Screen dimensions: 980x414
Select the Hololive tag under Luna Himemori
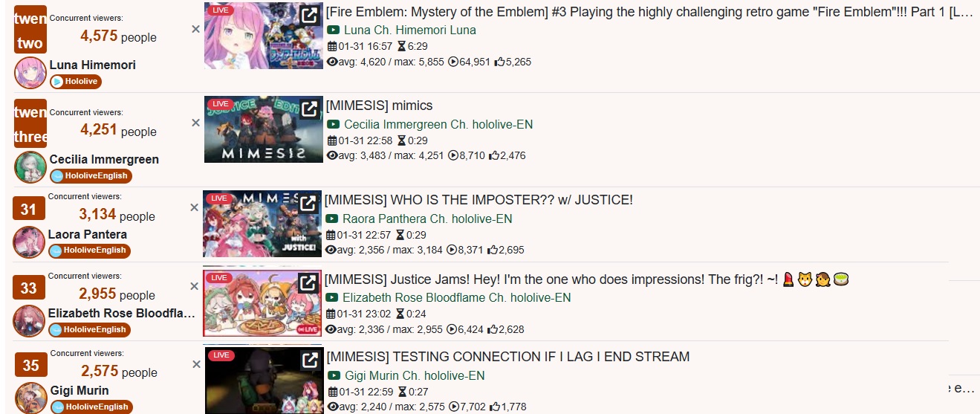tap(75, 82)
